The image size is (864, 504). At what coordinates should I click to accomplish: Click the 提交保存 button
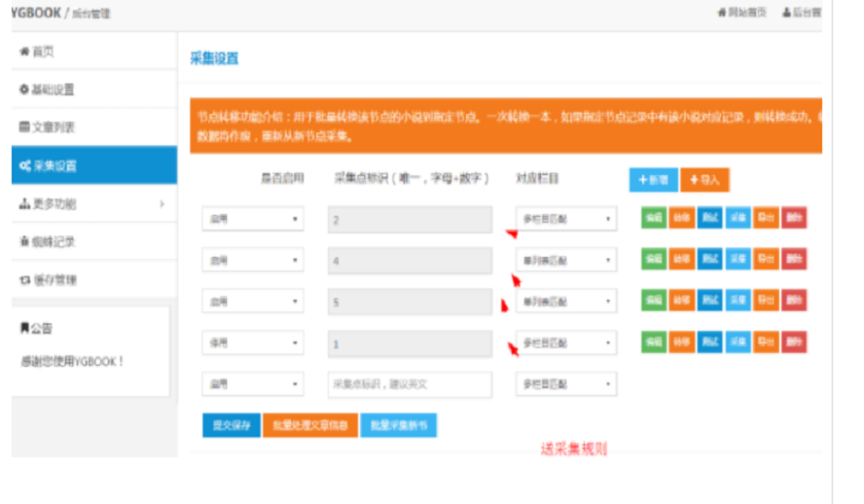[x=227, y=426]
